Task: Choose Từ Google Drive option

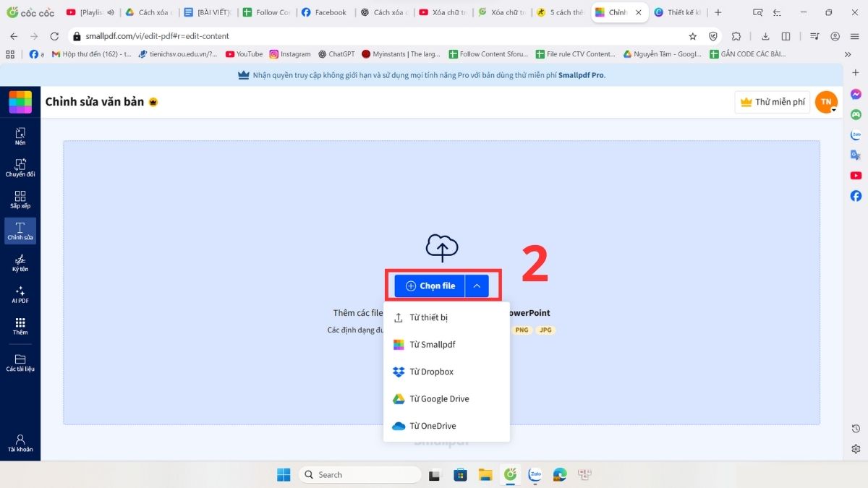Action: point(446,399)
